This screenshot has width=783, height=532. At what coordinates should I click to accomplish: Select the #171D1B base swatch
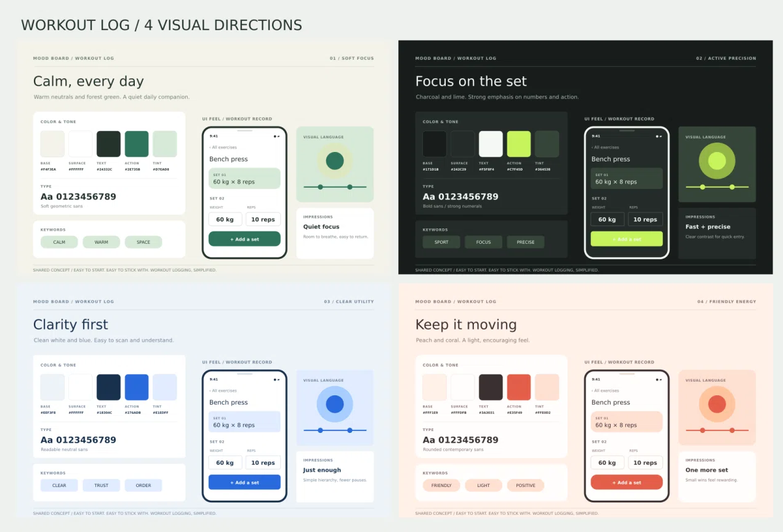tap(435, 144)
